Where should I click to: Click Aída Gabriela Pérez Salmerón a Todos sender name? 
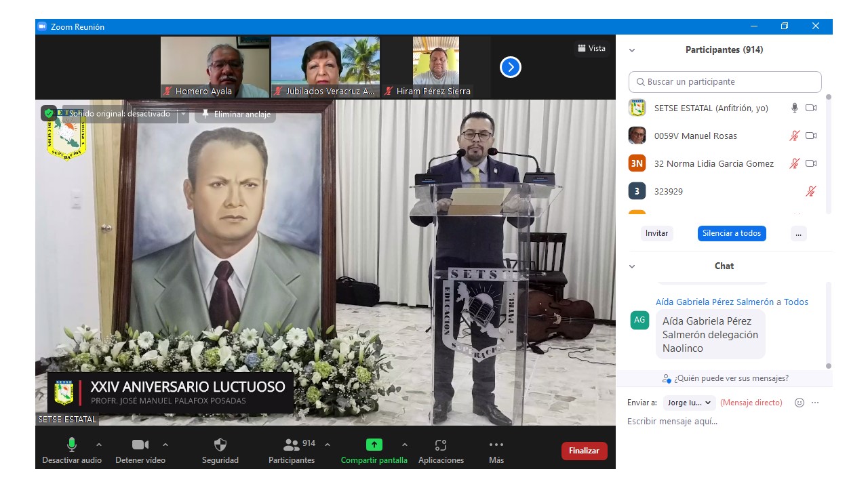click(732, 302)
